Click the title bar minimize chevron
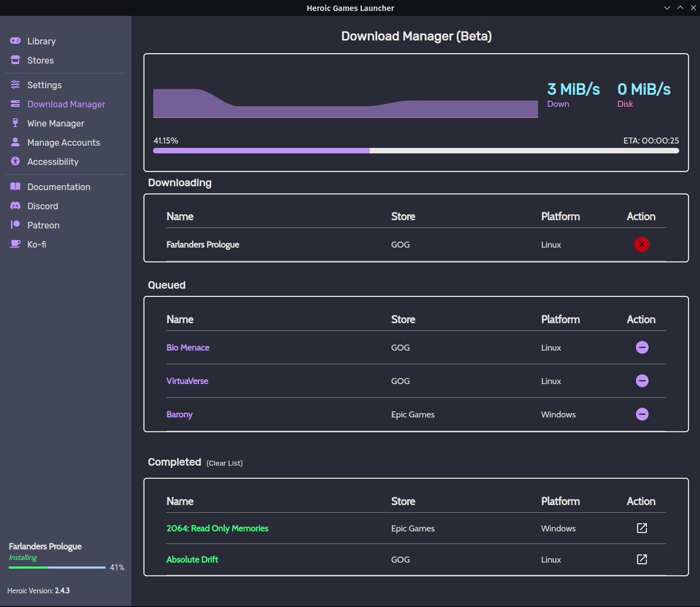Image resolution: width=700 pixels, height=607 pixels. tap(667, 8)
